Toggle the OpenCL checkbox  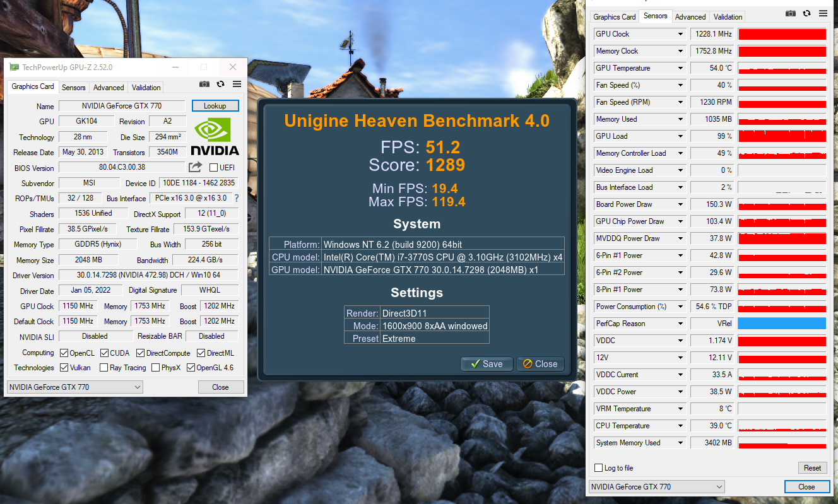pyautogui.click(x=64, y=353)
